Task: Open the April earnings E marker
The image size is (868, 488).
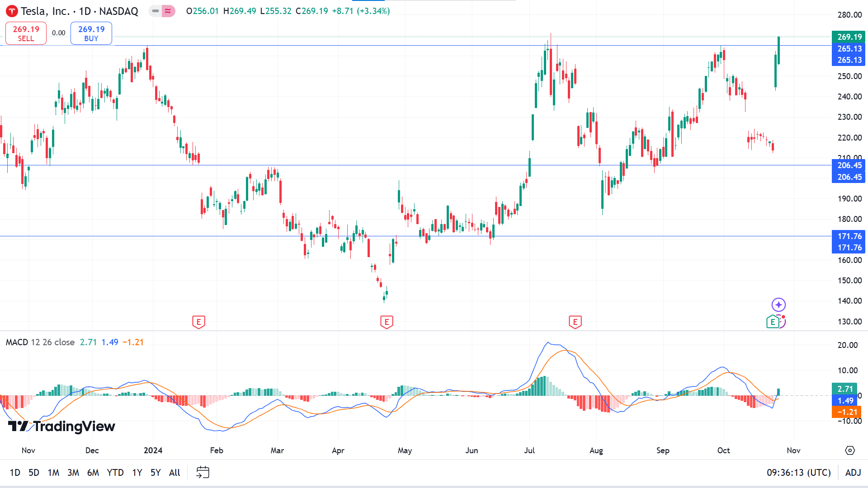Action: pos(387,322)
